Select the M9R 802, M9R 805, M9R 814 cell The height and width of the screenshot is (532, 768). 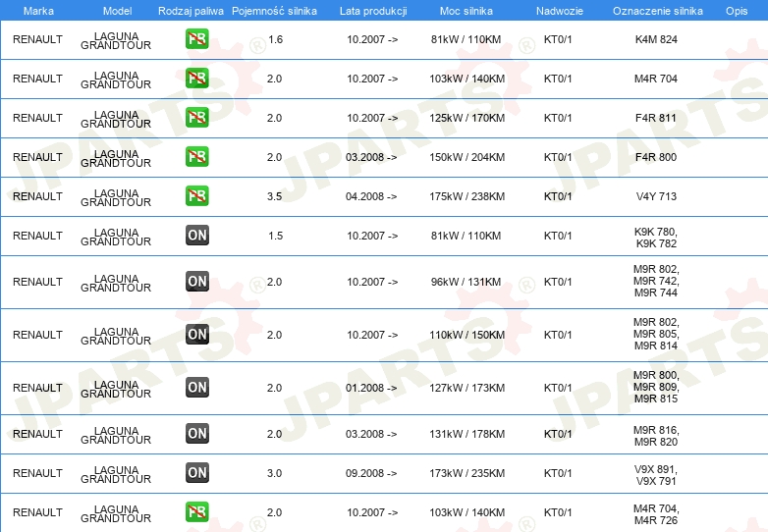[x=656, y=334]
